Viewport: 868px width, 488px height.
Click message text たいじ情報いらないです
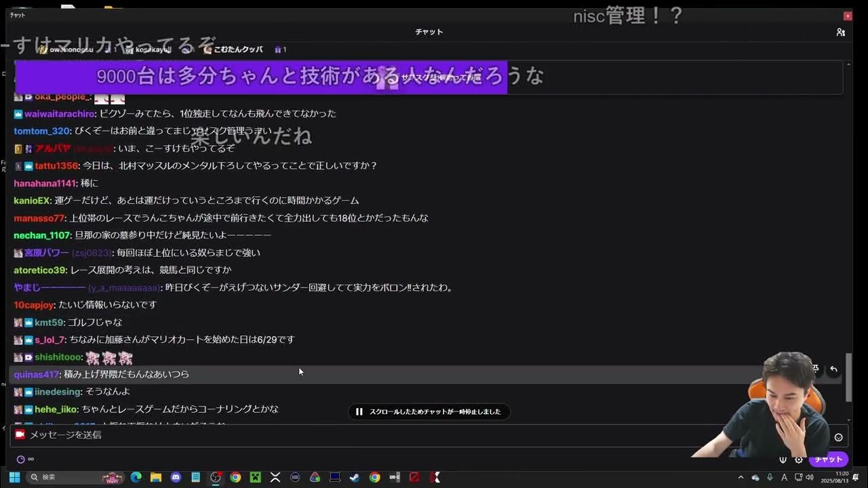tap(108, 305)
